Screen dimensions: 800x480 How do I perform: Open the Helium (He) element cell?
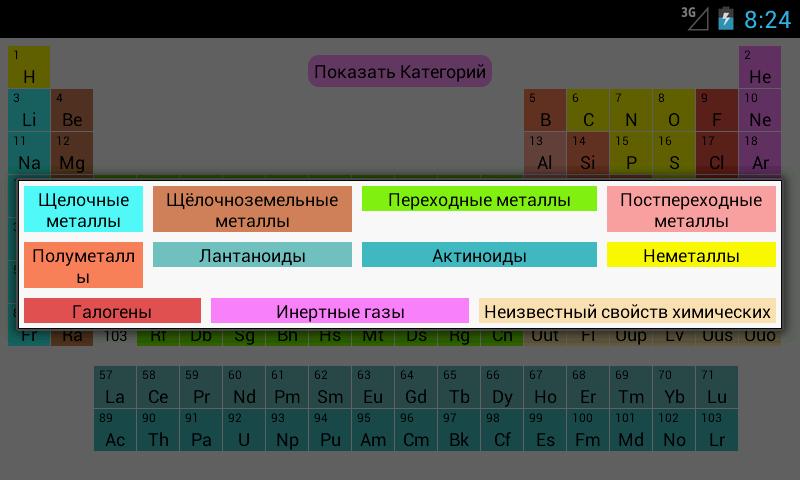760,67
